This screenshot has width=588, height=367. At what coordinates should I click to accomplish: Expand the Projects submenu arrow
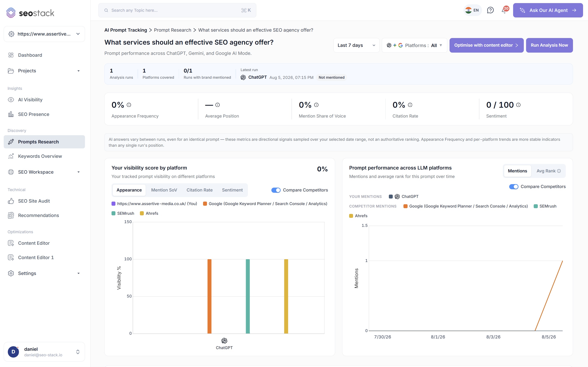[x=78, y=71]
